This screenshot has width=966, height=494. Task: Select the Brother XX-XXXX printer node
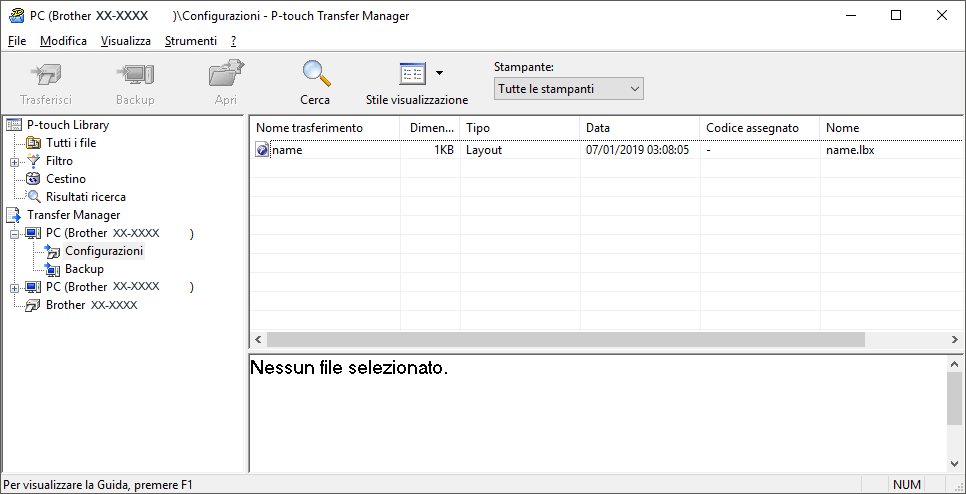pos(91,305)
